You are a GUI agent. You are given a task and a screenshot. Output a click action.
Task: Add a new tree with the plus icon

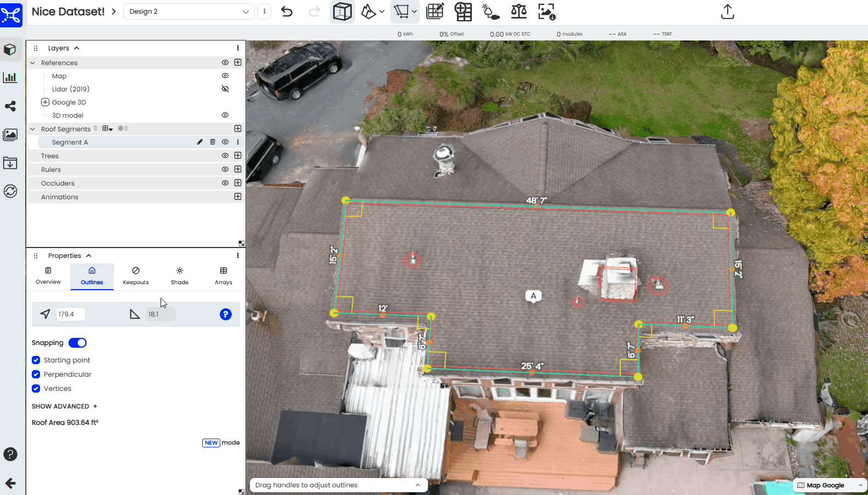(238, 156)
